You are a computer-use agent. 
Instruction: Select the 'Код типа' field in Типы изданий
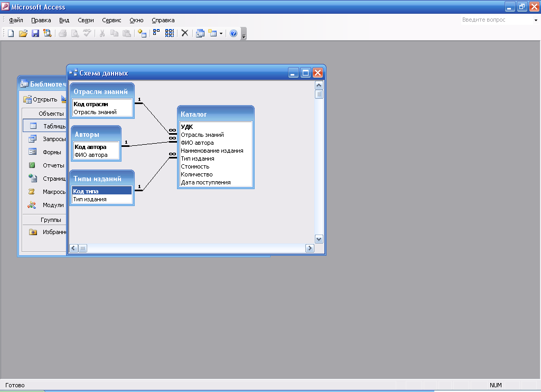(x=101, y=191)
